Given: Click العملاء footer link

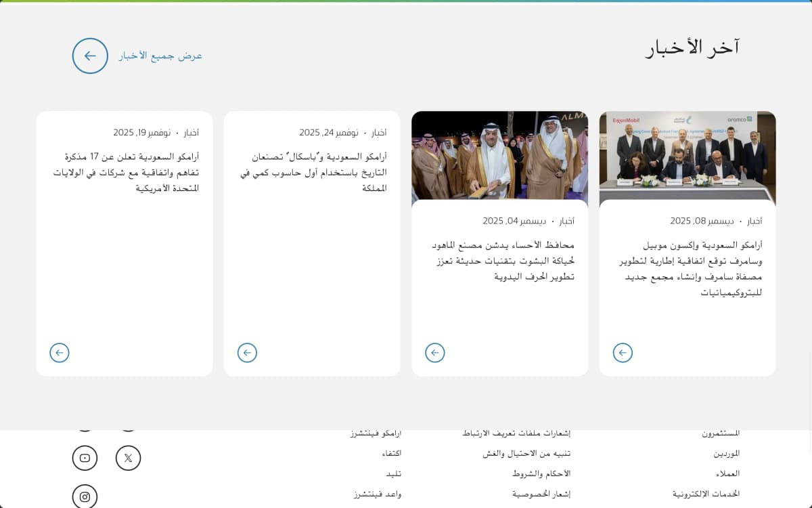Looking at the screenshot, I should tap(727, 473).
